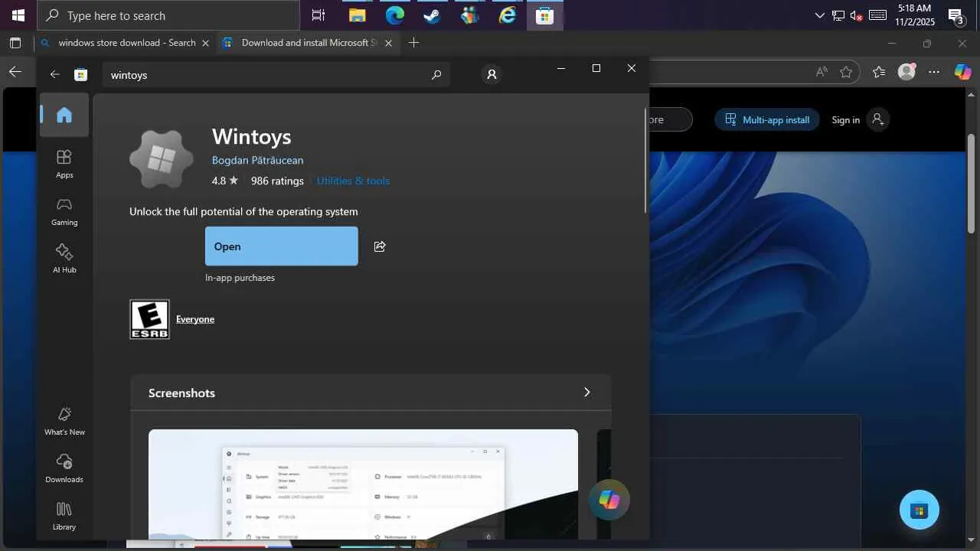
Task: Click Multi-app install on the web page
Action: tap(767, 119)
